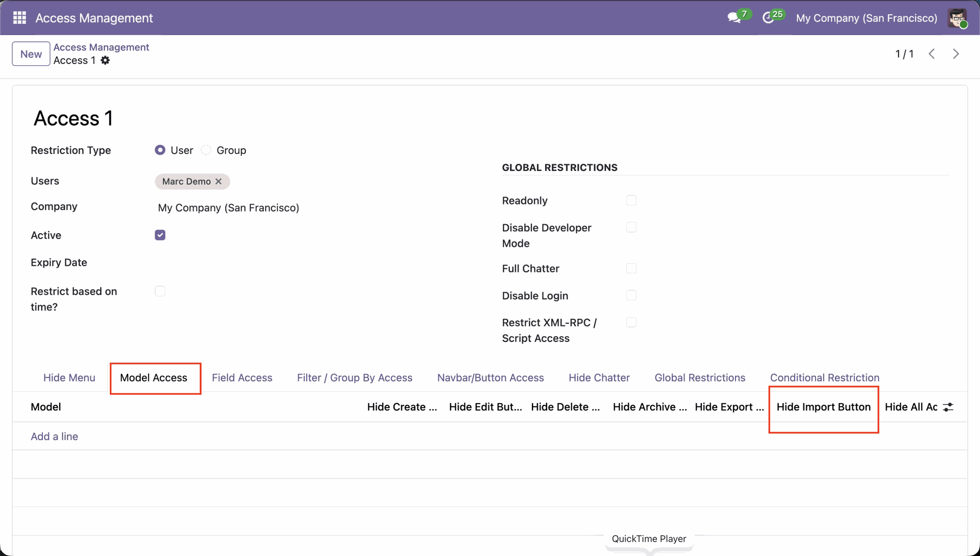Open the Hide Chatter tab

pyautogui.click(x=599, y=377)
